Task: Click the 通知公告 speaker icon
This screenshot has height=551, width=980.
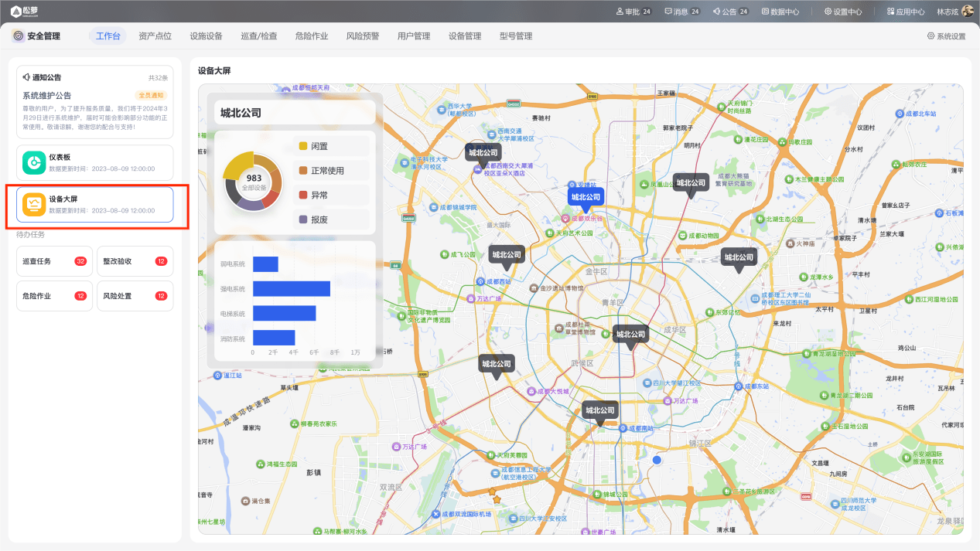Action: tap(26, 77)
